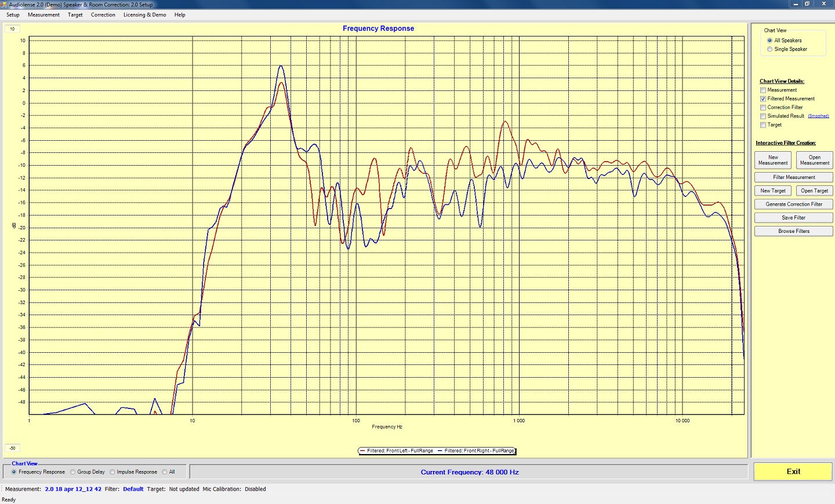Click the Current Frequency: 48 000 Hz readout
This screenshot has width=835, height=504.
click(x=470, y=472)
